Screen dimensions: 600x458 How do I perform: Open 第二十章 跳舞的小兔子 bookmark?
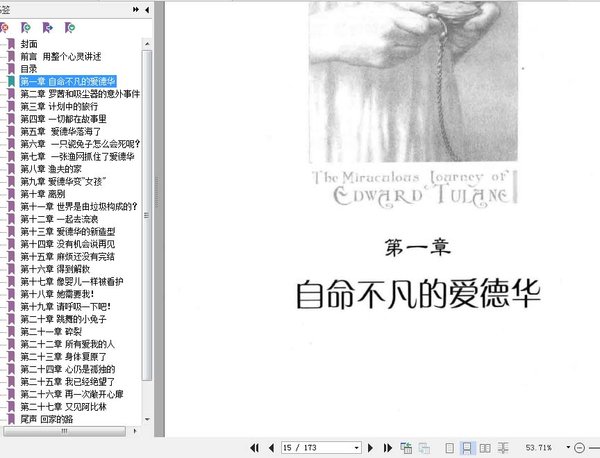(x=63, y=319)
